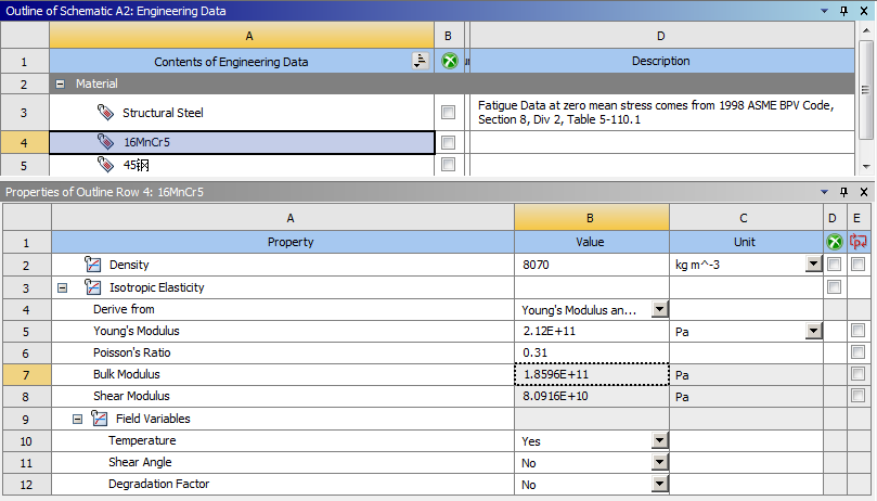Pin the Properties of Outline Row 4 panel
The width and height of the screenshot is (877, 501).
(844, 192)
